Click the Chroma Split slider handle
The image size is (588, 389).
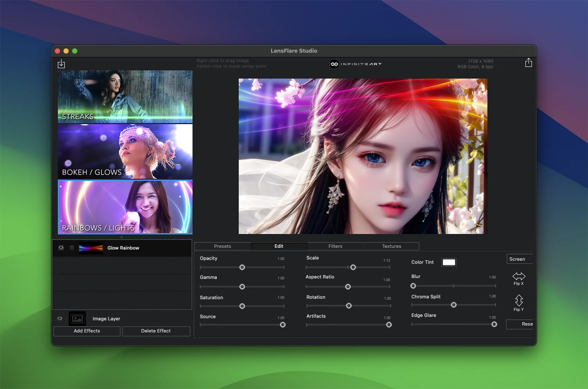453,305
